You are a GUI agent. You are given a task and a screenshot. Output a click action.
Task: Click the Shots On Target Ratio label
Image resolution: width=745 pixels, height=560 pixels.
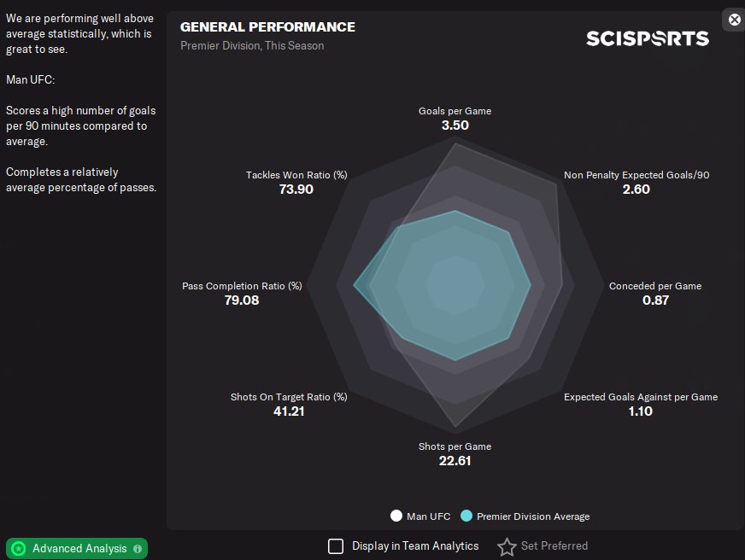pos(289,397)
